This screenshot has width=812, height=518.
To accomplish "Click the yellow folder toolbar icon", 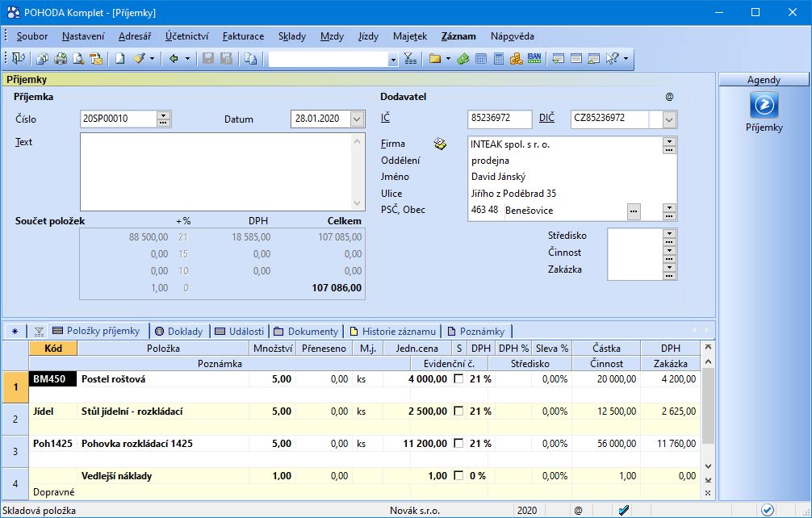I will (x=435, y=58).
